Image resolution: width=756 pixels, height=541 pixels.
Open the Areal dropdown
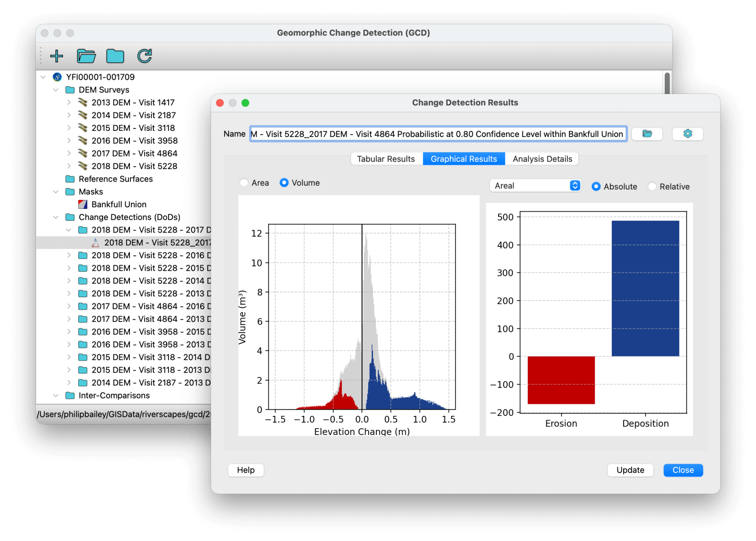pyautogui.click(x=535, y=186)
